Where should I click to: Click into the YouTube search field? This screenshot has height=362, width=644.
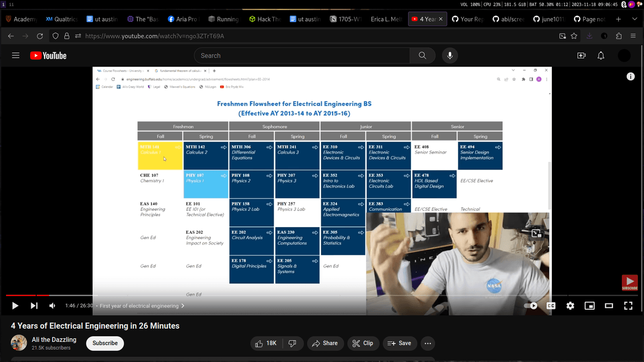point(302,56)
